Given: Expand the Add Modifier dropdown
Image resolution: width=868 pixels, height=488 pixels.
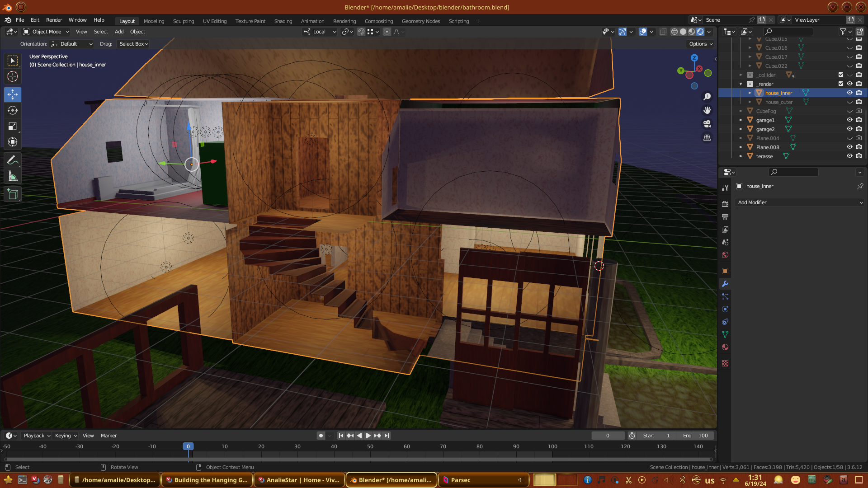Looking at the screenshot, I should tap(799, 202).
